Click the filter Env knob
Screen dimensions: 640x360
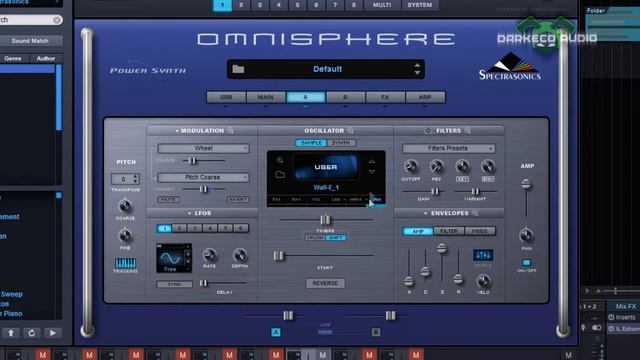click(488, 166)
